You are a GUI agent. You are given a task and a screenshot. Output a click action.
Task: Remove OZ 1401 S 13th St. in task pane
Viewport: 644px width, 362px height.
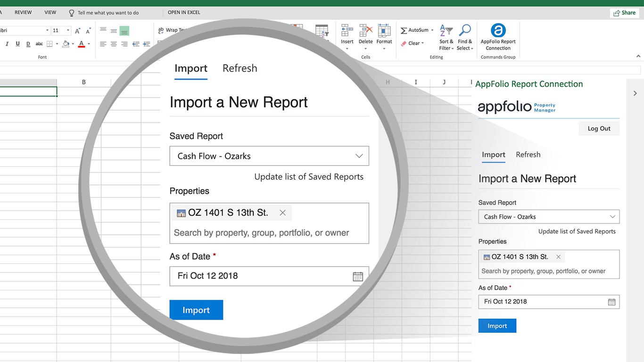pos(558,257)
